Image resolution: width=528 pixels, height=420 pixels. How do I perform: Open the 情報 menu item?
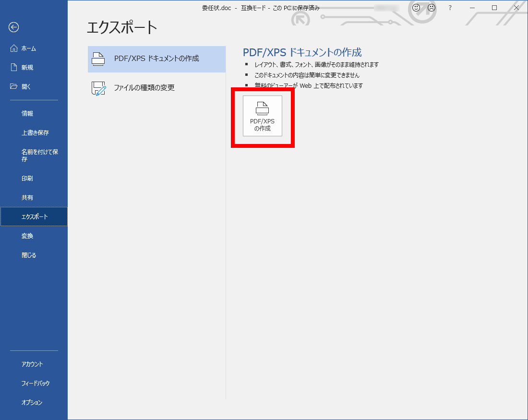(x=27, y=114)
